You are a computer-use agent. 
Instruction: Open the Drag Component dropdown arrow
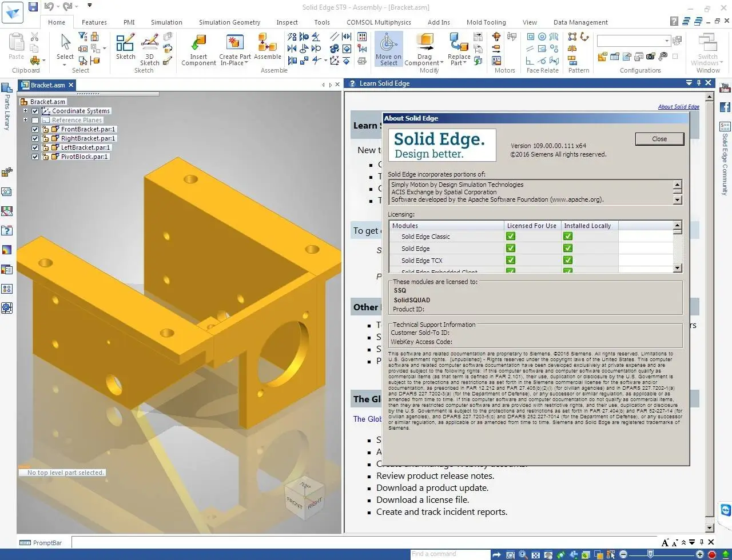coord(441,63)
